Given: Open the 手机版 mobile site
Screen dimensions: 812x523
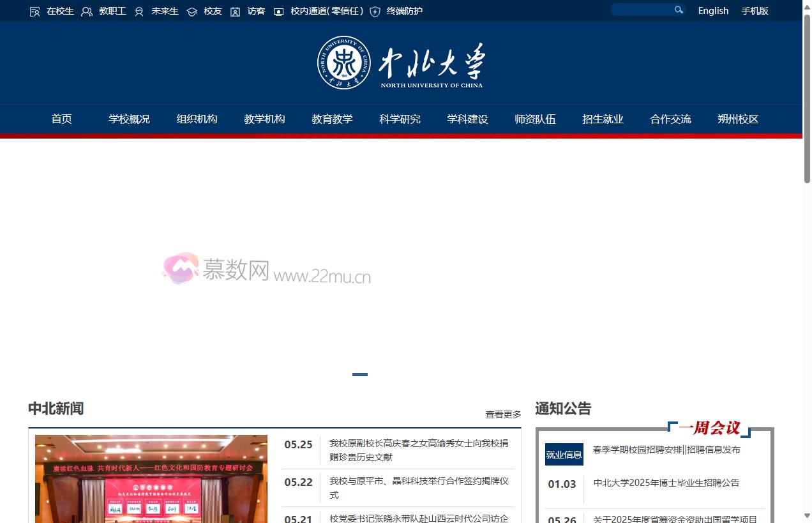Looking at the screenshot, I should pyautogui.click(x=755, y=10).
